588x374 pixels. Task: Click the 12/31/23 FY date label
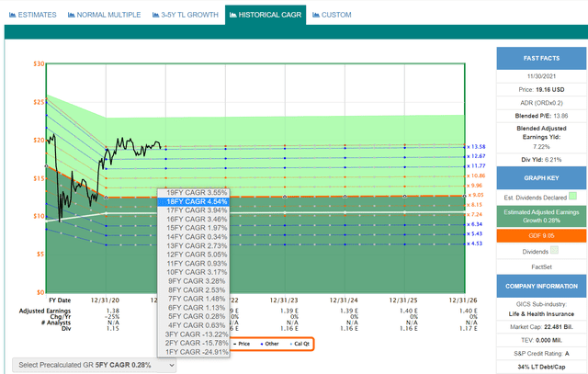click(284, 300)
